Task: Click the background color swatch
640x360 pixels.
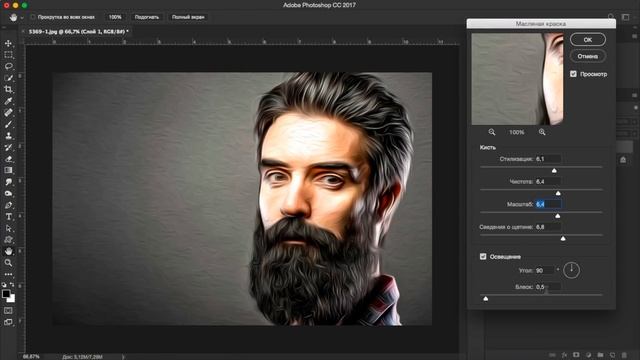Action: point(12,299)
